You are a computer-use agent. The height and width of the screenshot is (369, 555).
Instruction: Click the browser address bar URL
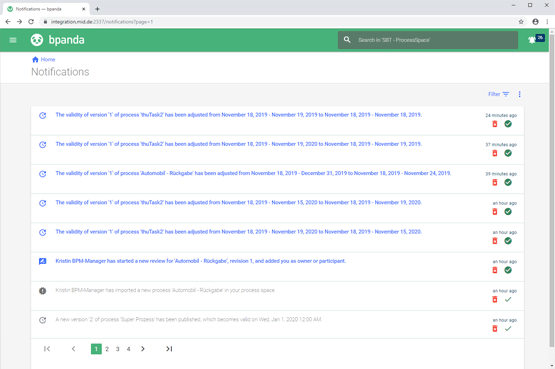pyautogui.click(x=102, y=22)
